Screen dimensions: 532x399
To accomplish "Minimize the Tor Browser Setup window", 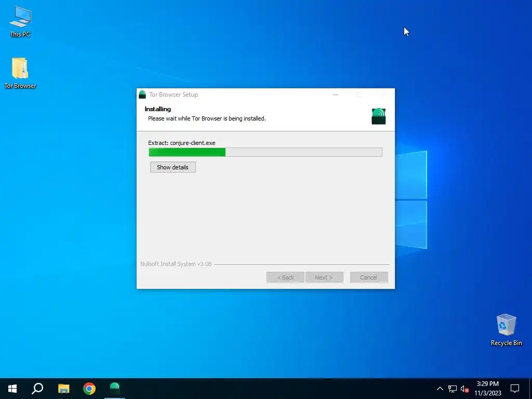I will (x=336, y=95).
